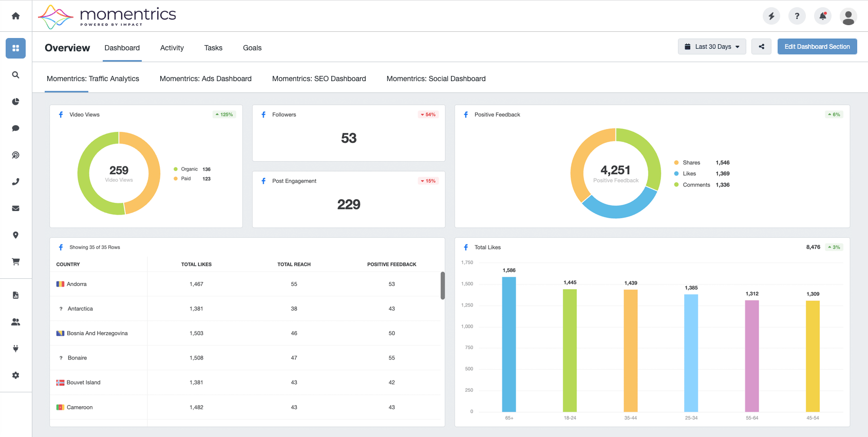Click the search magnifier sidebar icon

15,75
